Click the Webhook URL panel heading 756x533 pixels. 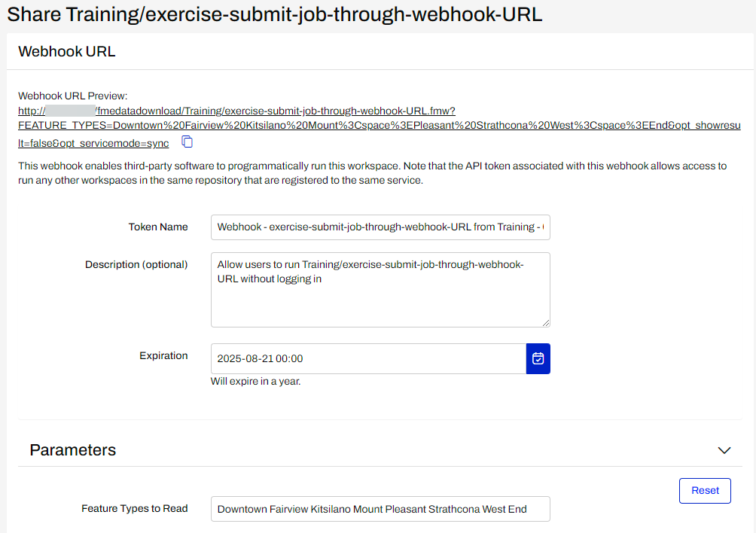tap(66, 52)
